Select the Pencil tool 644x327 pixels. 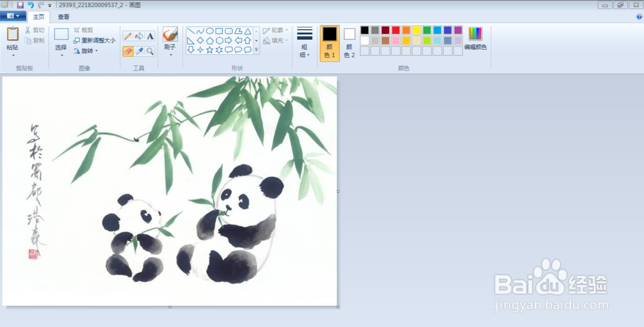click(x=128, y=36)
